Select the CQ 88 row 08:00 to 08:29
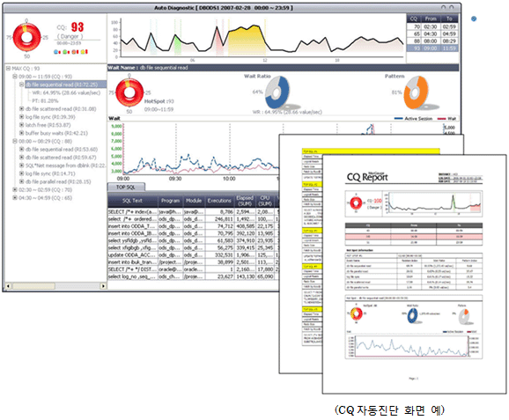Image resolution: width=509 pixels, height=420 pixels. coord(432,41)
